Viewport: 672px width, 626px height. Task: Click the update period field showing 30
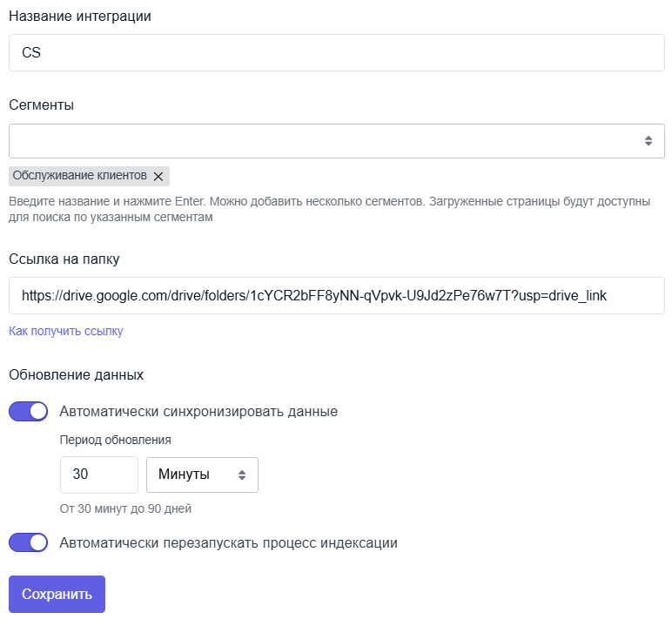click(98, 475)
